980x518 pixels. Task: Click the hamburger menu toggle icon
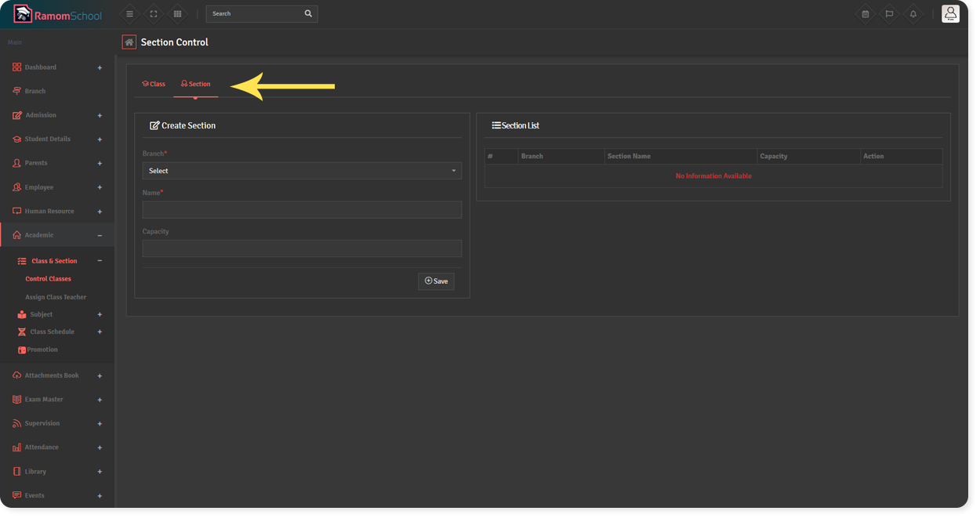129,14
